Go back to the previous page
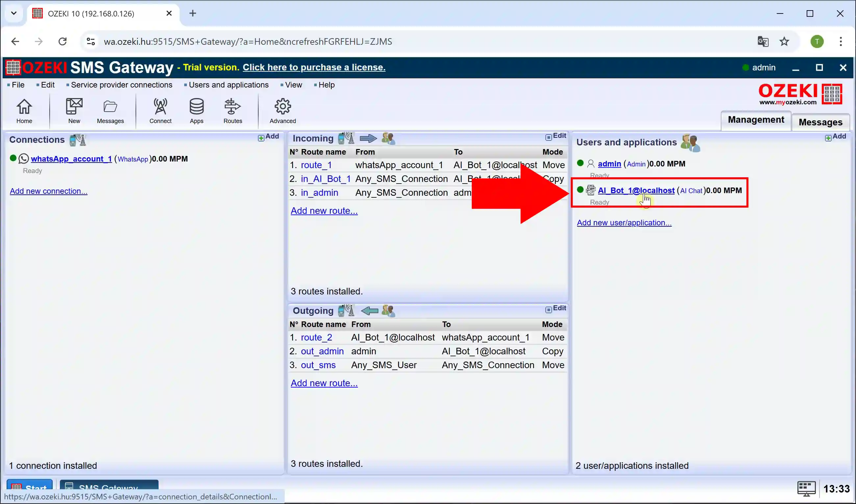Image resolution: width=856 pixels, height=504 pixels. 15,41
